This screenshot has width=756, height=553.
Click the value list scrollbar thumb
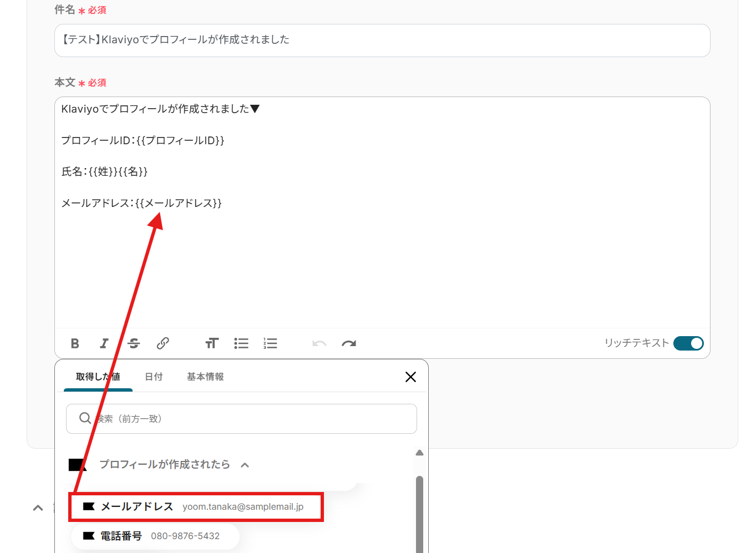[x=419, y=513]
